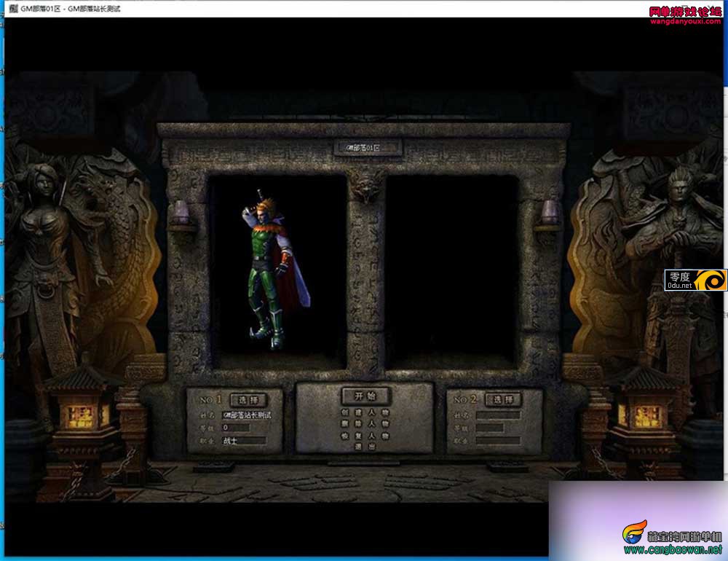Select the warrior character in slot one

click(274, 269)
